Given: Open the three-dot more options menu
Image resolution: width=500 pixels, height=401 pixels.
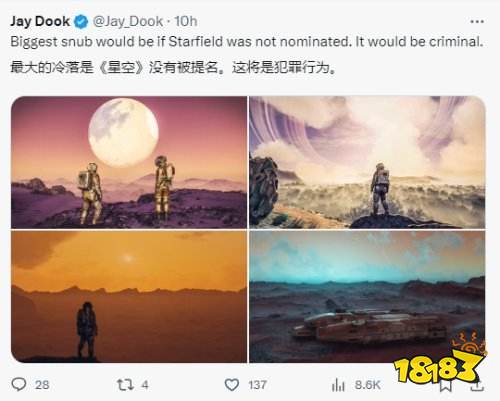Looking at the screenshot, I should point(477,22).
